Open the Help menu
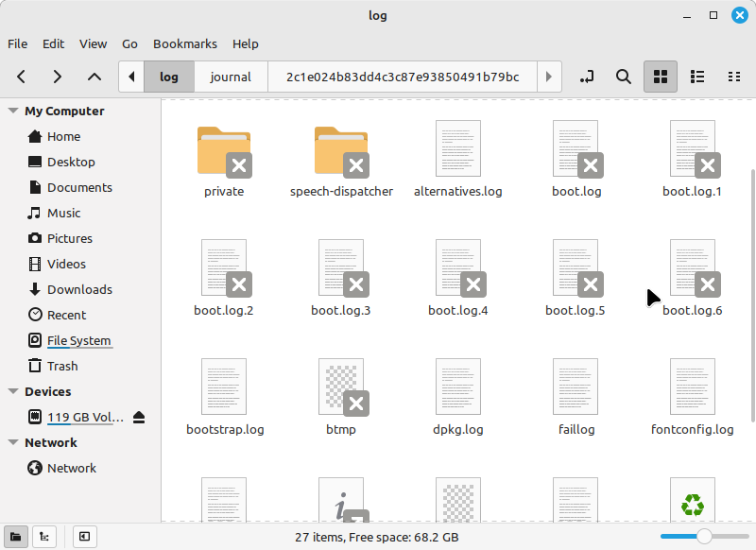Screen dimensions: 756x550 246,43
